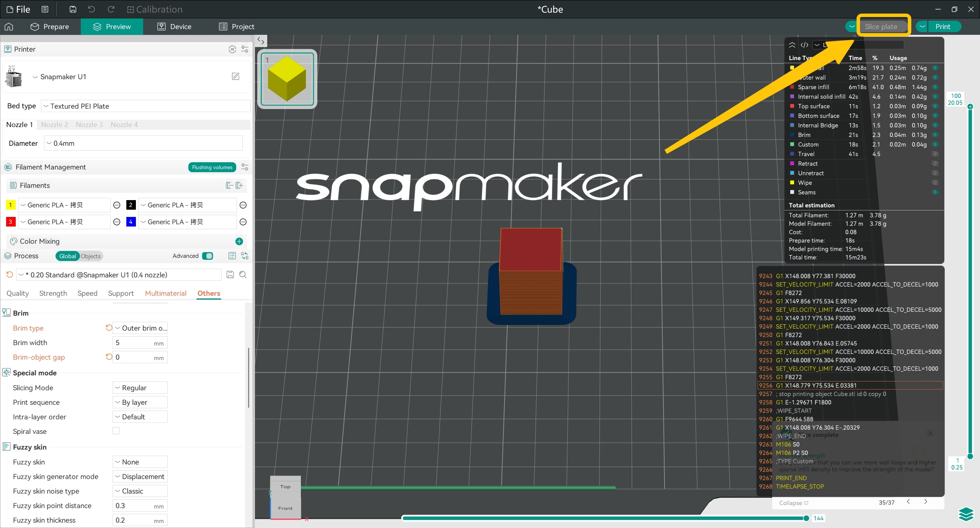Open the Slice options dropdown arrow

[x=851, y=26]
